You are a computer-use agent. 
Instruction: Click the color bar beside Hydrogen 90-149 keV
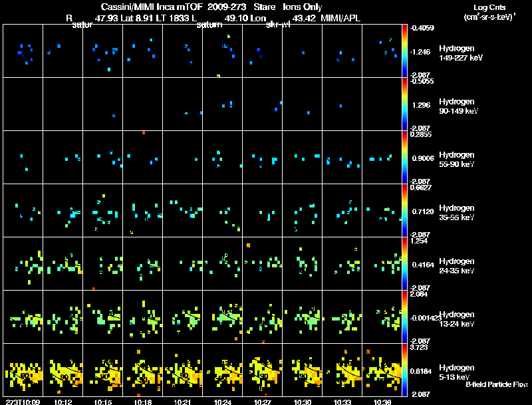pyautogui.click(x=404, y=104)
